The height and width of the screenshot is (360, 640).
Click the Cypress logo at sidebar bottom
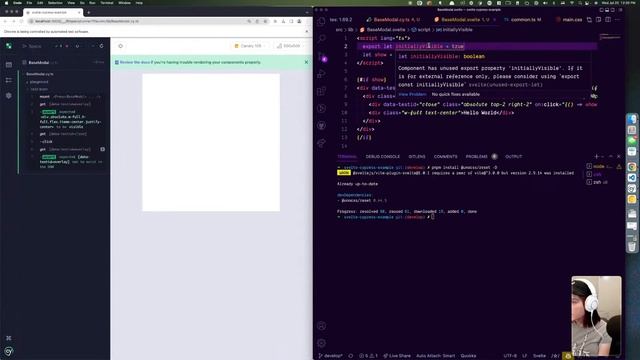click(x=9, y=351)
